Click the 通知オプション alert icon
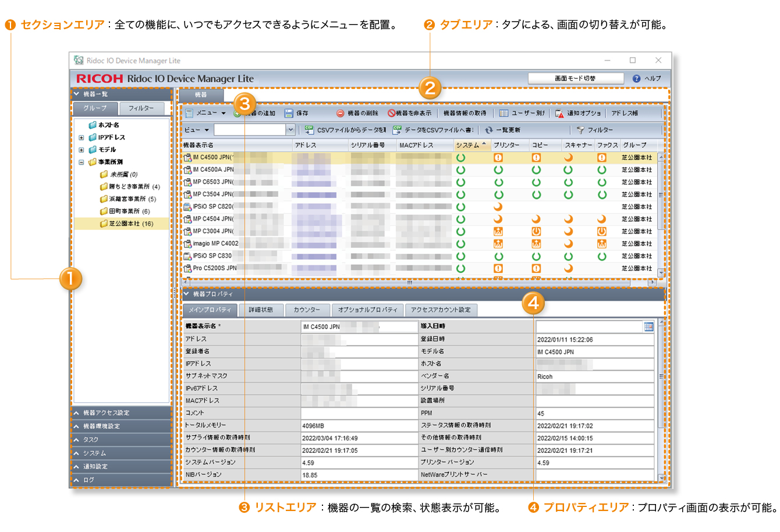 click(x=559, y=114)
